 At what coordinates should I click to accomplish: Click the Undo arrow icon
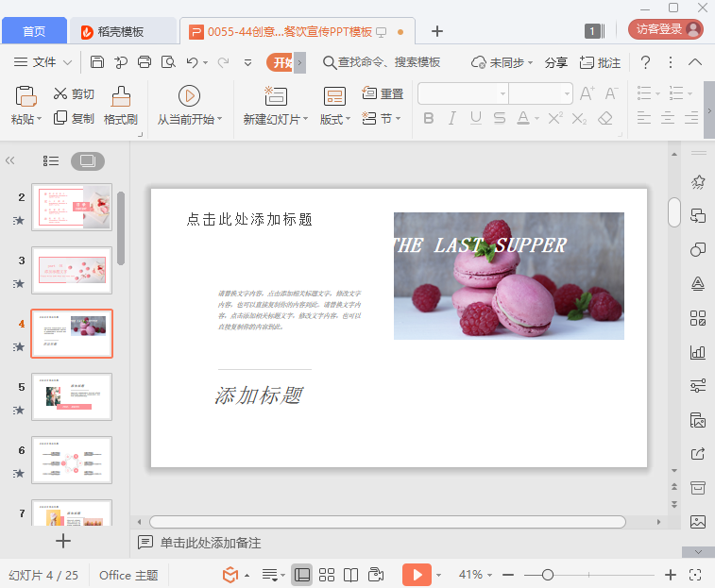click(192, 62)
